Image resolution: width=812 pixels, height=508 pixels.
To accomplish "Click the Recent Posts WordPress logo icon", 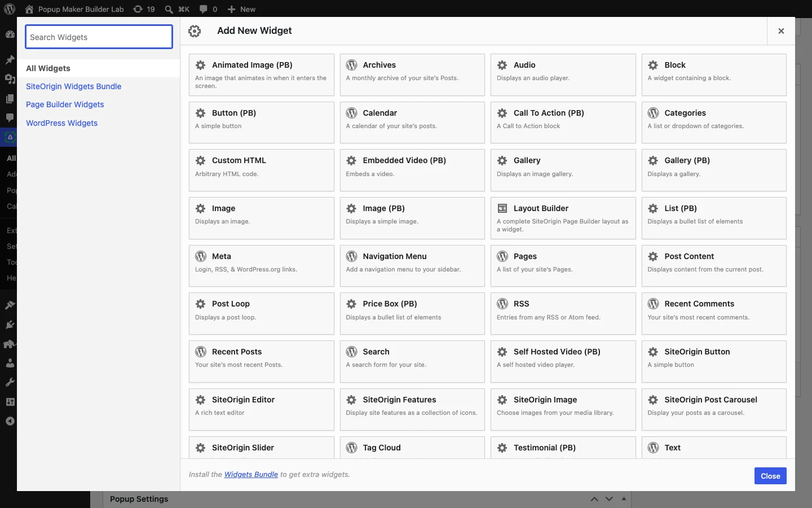I will pos(200,352).
